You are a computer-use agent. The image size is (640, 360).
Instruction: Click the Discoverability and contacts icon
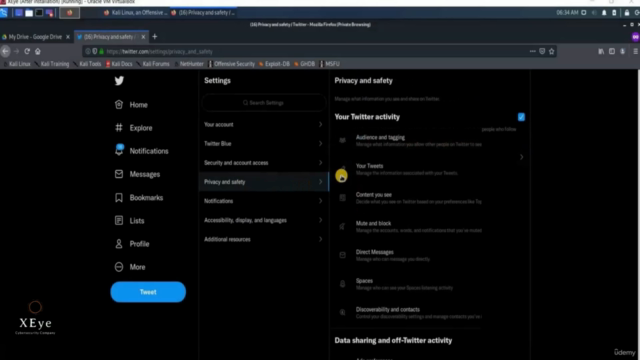pos(342,312)
